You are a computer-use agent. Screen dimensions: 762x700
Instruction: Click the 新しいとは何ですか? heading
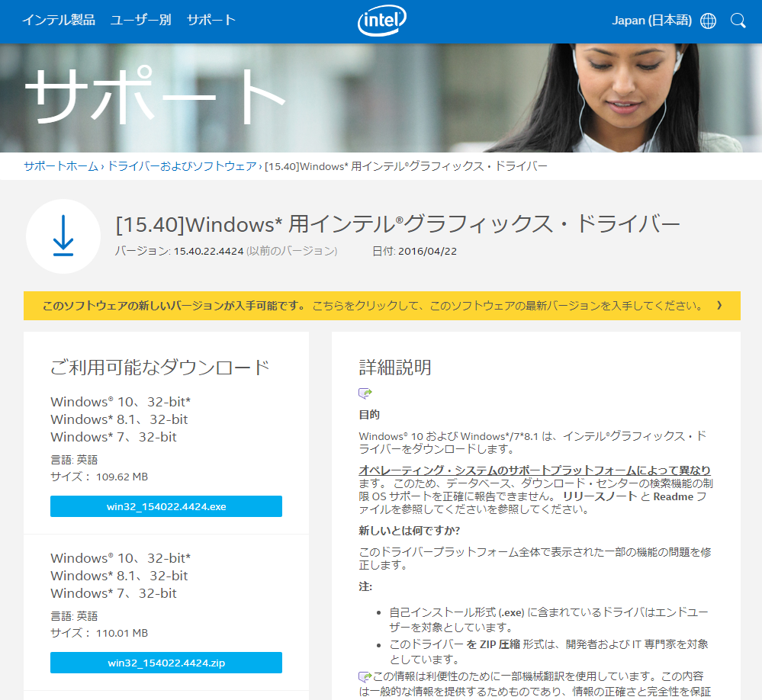click(x=409, y=531)
